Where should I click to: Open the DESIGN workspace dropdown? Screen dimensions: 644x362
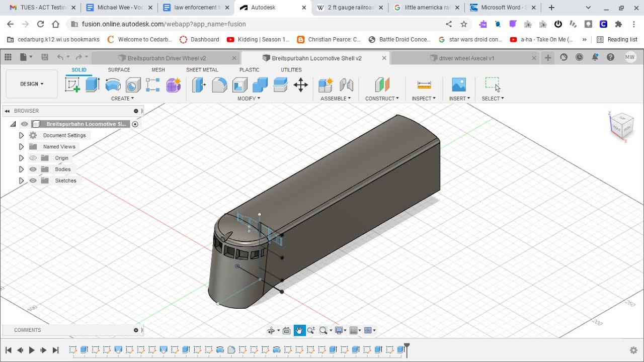pyautogui.click(x=32, y=84)
